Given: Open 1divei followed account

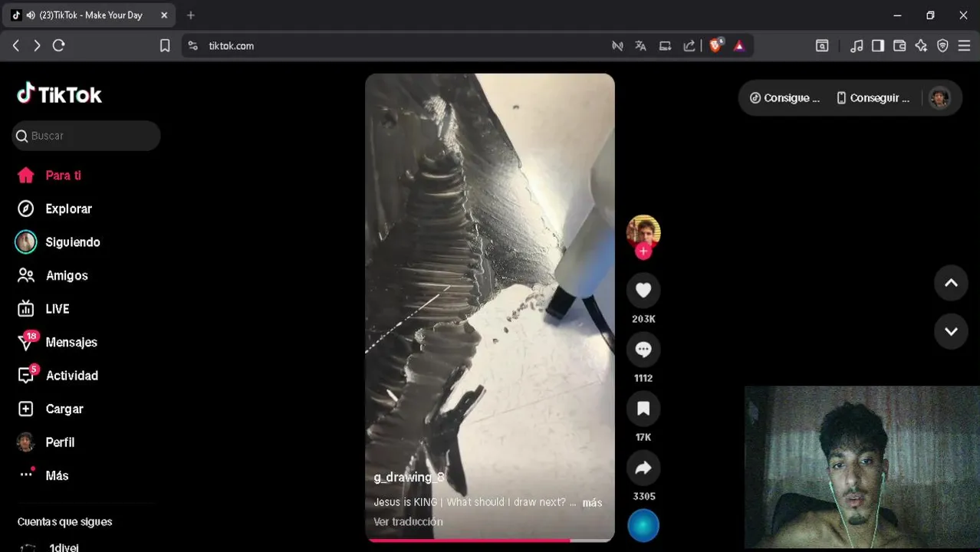Looking at the screenshot, I should point(63,547).
